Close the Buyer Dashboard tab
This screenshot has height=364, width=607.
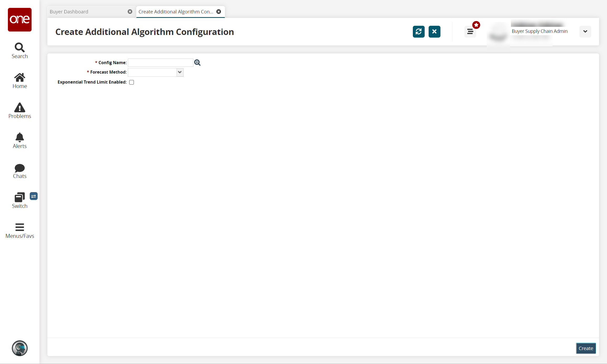(x=130, y=12)
